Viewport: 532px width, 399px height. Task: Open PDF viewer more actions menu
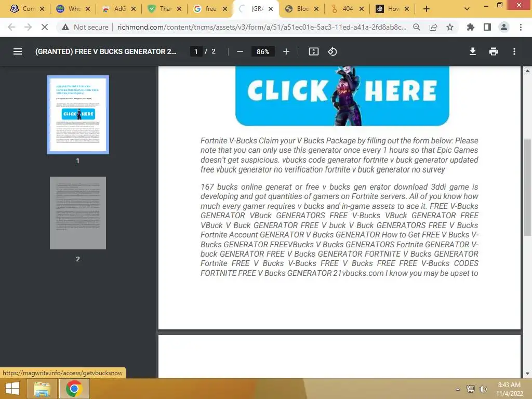tap(514, 51)
